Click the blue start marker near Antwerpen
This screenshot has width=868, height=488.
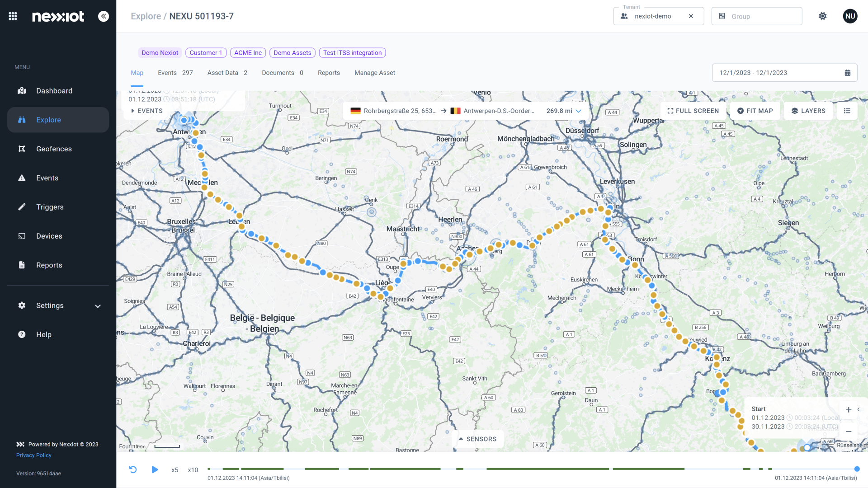pyautogui.click(x=184, y=120)
